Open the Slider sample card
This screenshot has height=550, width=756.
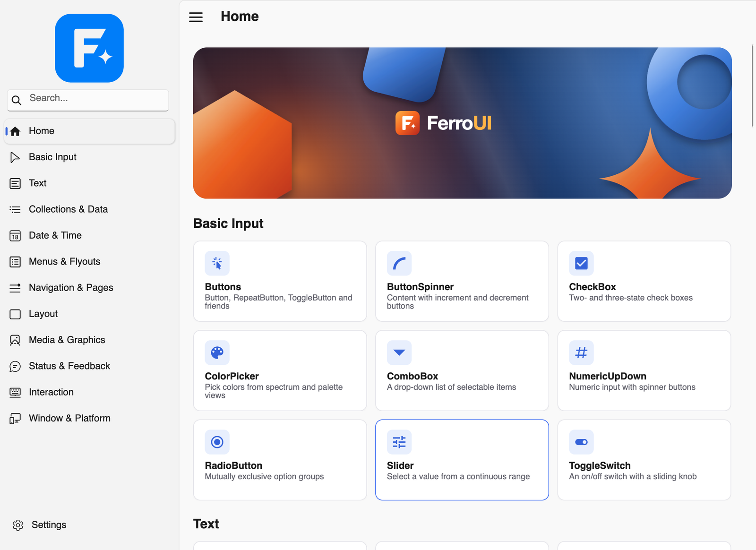pyautogui.click(x=462, y=460)
